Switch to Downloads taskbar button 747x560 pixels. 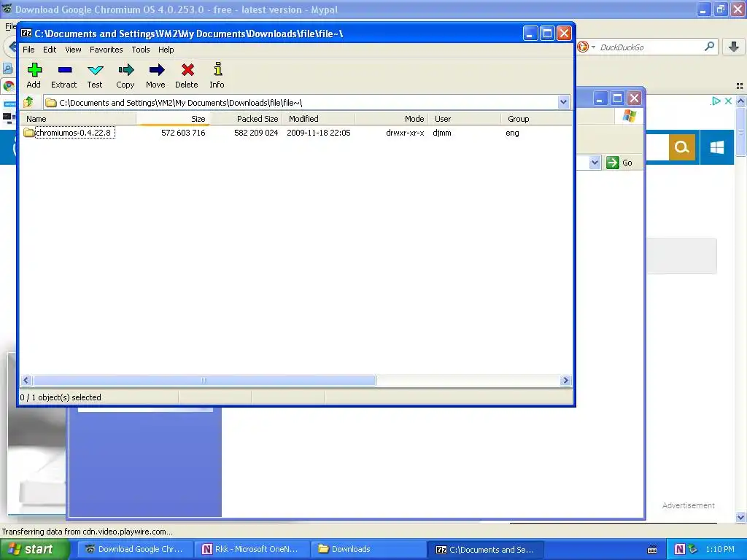368,549
